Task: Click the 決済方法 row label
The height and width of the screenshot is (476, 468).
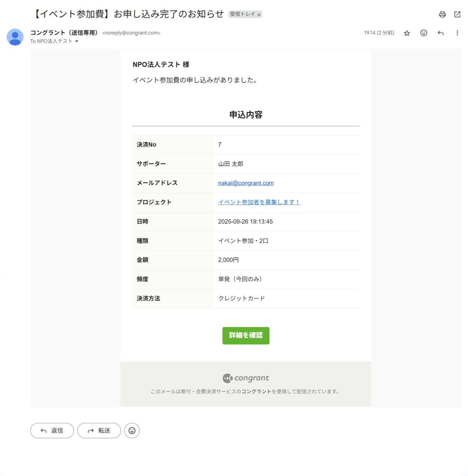Action: tap(148, 298)
